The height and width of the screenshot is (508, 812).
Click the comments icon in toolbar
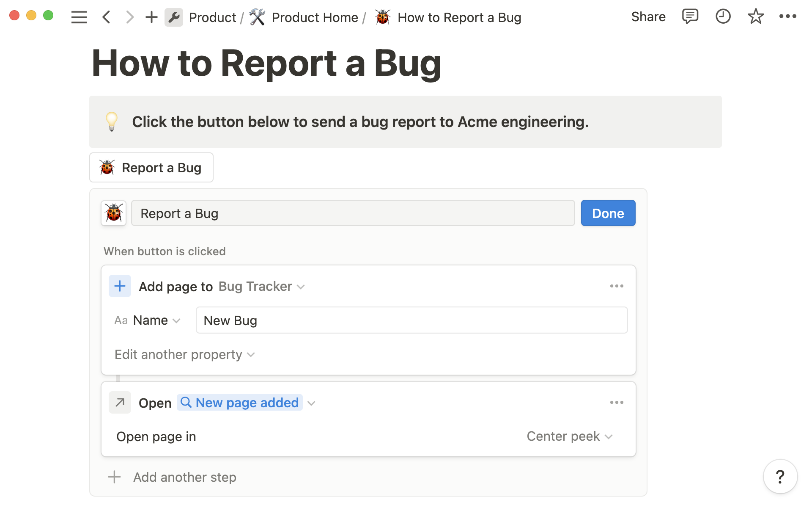[690, 17]
